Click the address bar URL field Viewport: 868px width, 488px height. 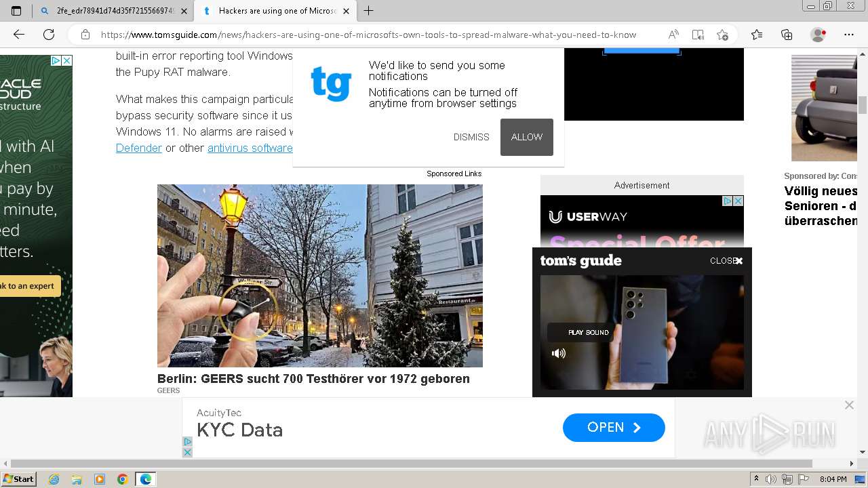[368, 35]
